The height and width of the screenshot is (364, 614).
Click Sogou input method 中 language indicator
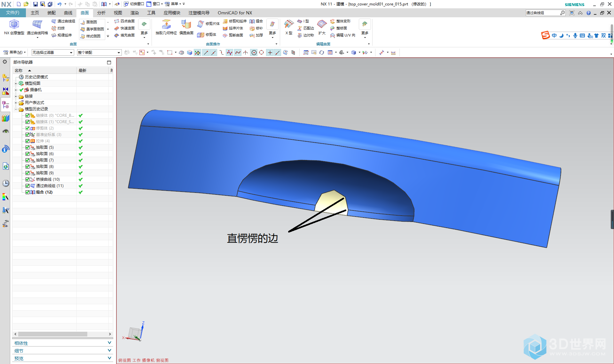click(x=554, y=36)
